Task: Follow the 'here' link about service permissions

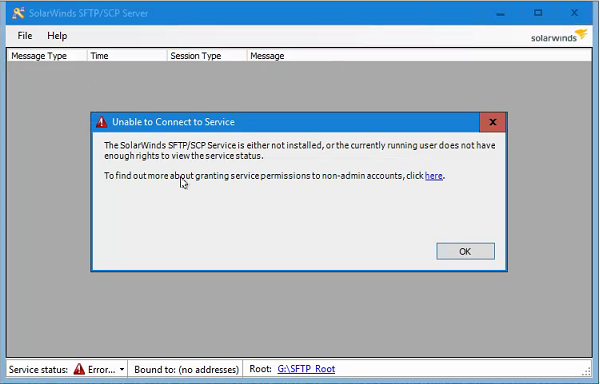Action: coord(434,176)
